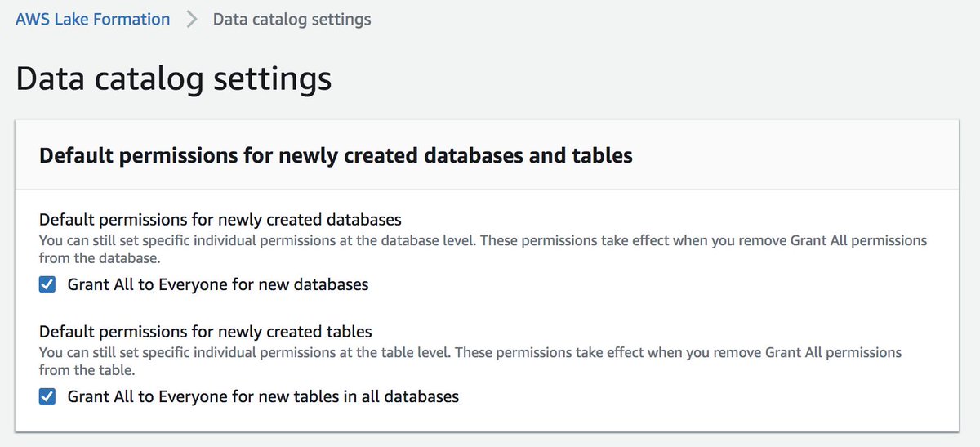Click the breadcrumb chevron separator icon
Viewport: 980px width, 447px height.
click(192, 19)
